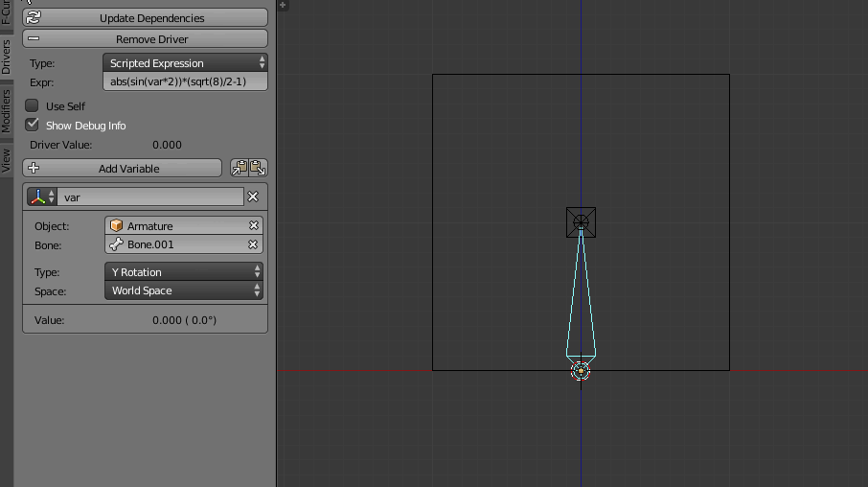Click the Remove Driver button
Screen dimensions: 868x487
pos(145,38)
